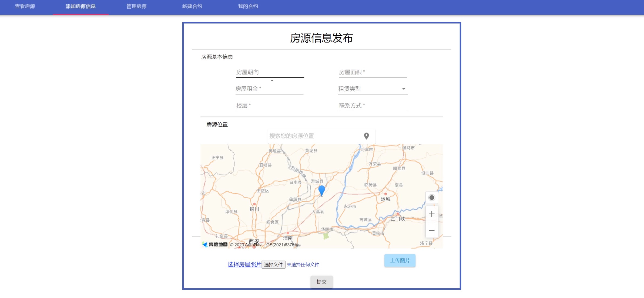Click the 选择房屋照片 link

[244, 265]
